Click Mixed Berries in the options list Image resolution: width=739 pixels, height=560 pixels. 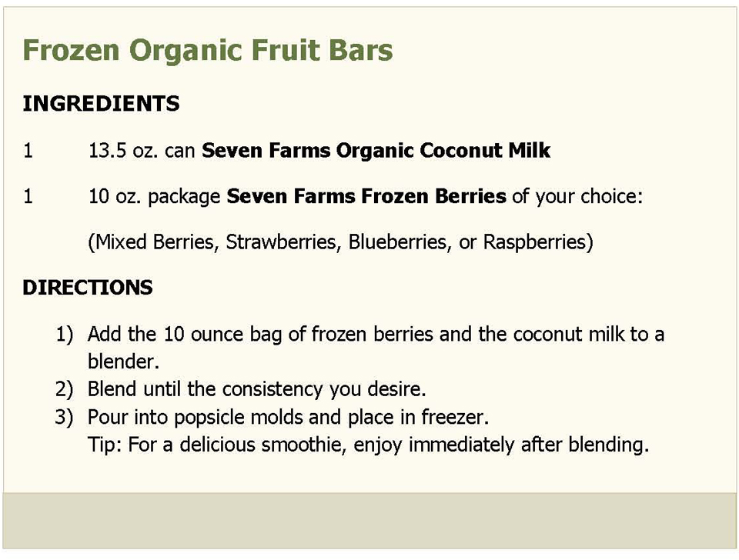(155, 242)
